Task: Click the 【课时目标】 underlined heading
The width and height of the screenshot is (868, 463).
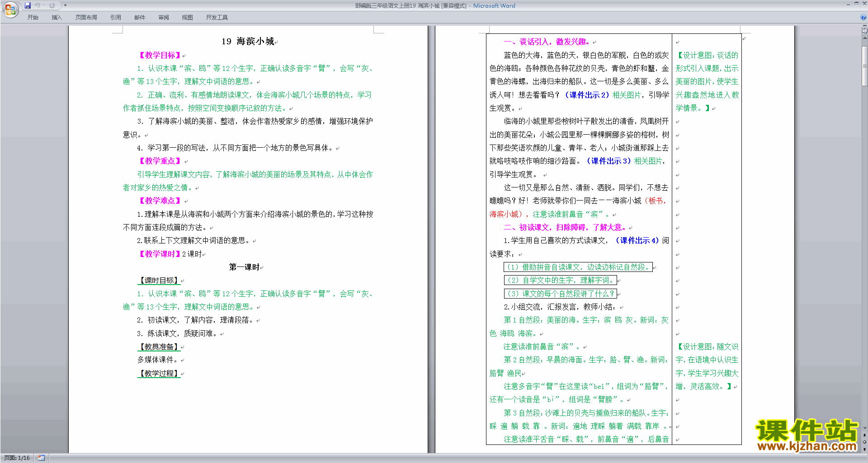Action: coord(159,281)
